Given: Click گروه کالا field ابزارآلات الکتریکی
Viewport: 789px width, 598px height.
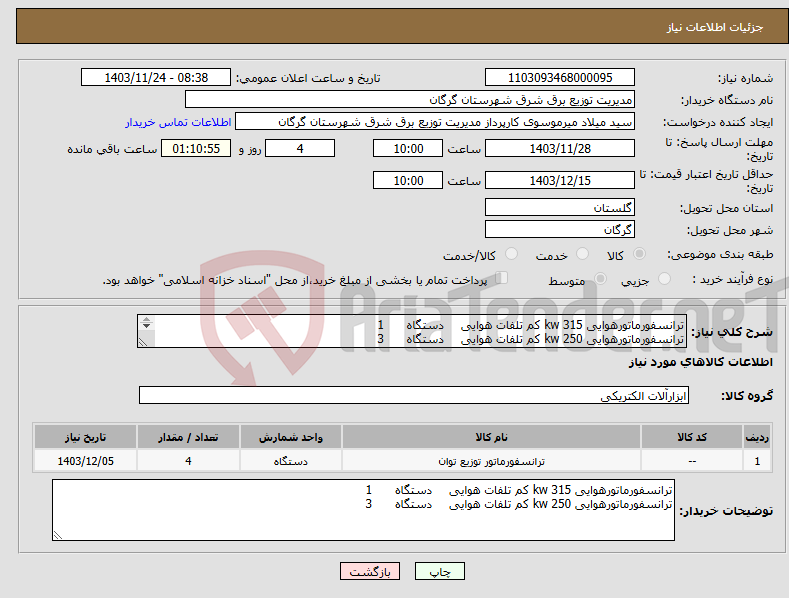Looking at the screenshot, I should 414,396.
